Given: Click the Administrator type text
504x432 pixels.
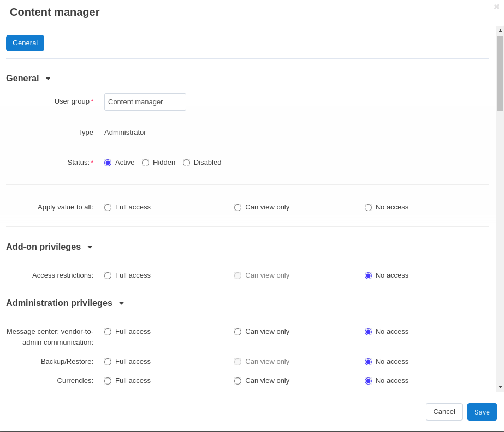Looking at the screenshot, I should 125,133.
